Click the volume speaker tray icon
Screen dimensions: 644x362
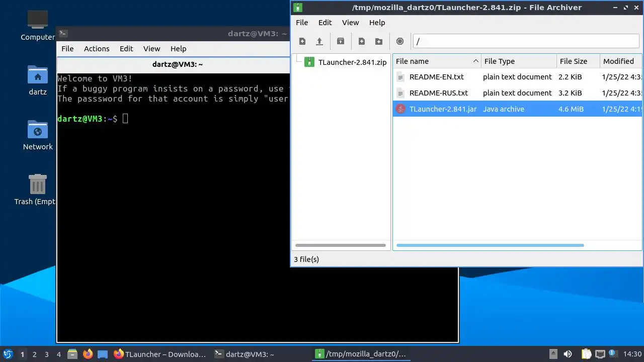(x=568, y=354)
